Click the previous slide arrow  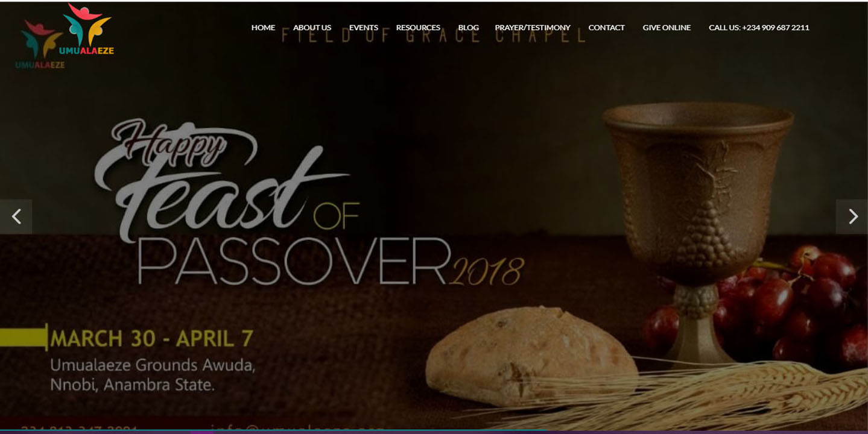tap(16, 216)
